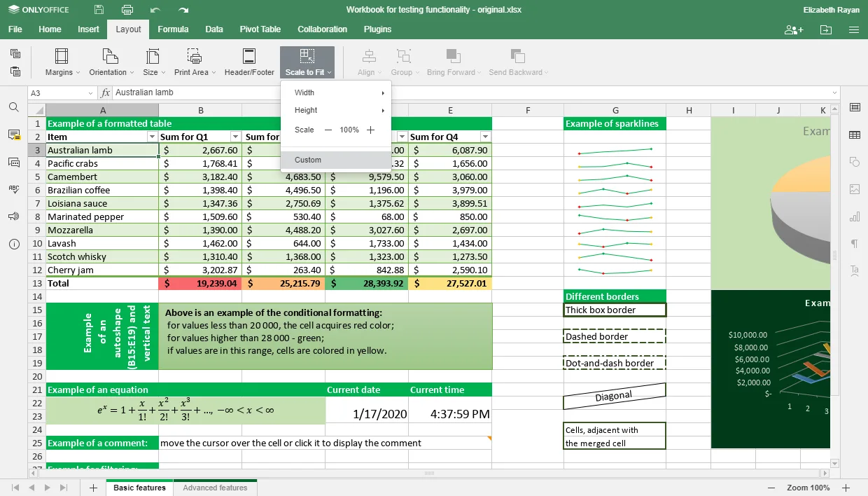Go to last sheet navigation arrow
This screenshot has height=496, width=868.
[63, 488]
